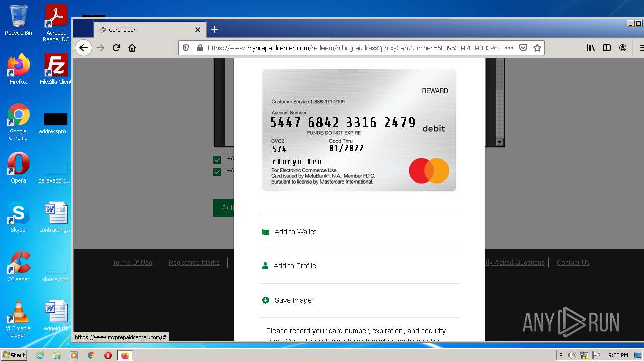Click the green download arrow icon

(x=266, y=300)
